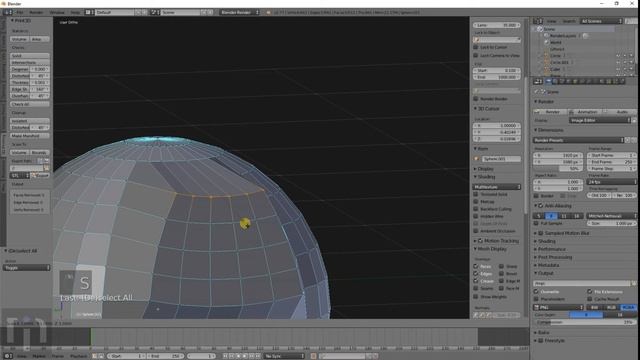Click the Export button in Print3D panel
The width and height of the screenshot is (640, 360).
(x=40, y=175)
